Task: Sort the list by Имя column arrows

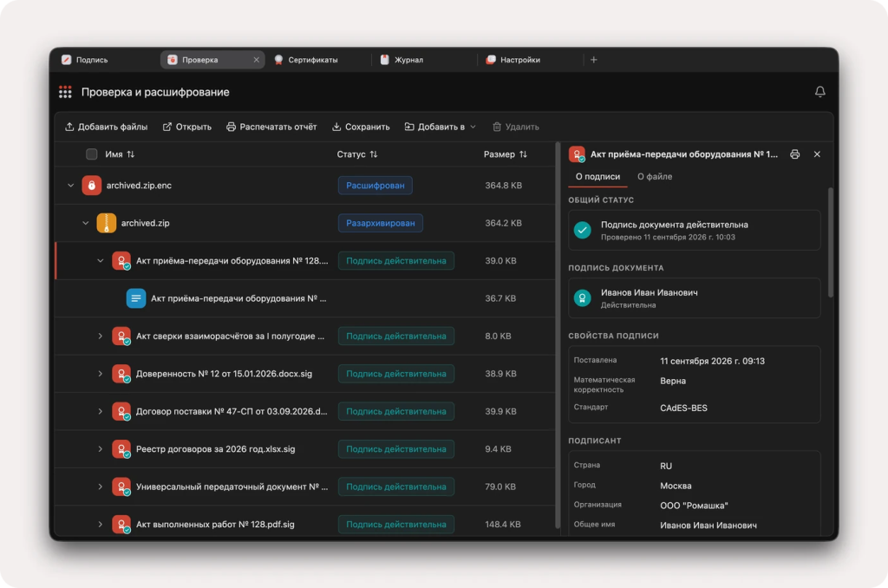Action: [x=131, y=154]
